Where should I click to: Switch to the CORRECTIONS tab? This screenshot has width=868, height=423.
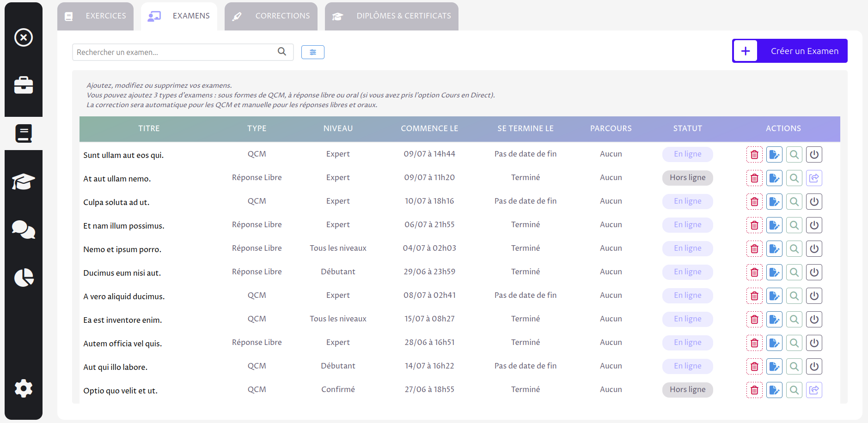(271, 16)
